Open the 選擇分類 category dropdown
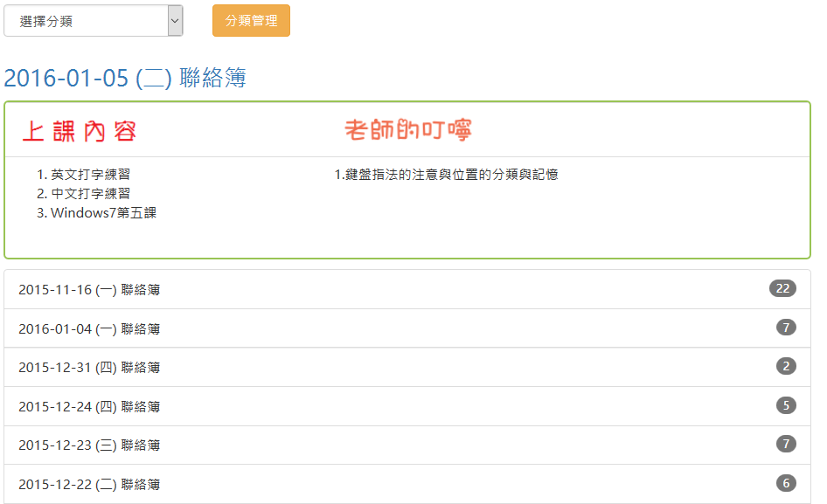827x504 pixels. (x=93, y=21)
